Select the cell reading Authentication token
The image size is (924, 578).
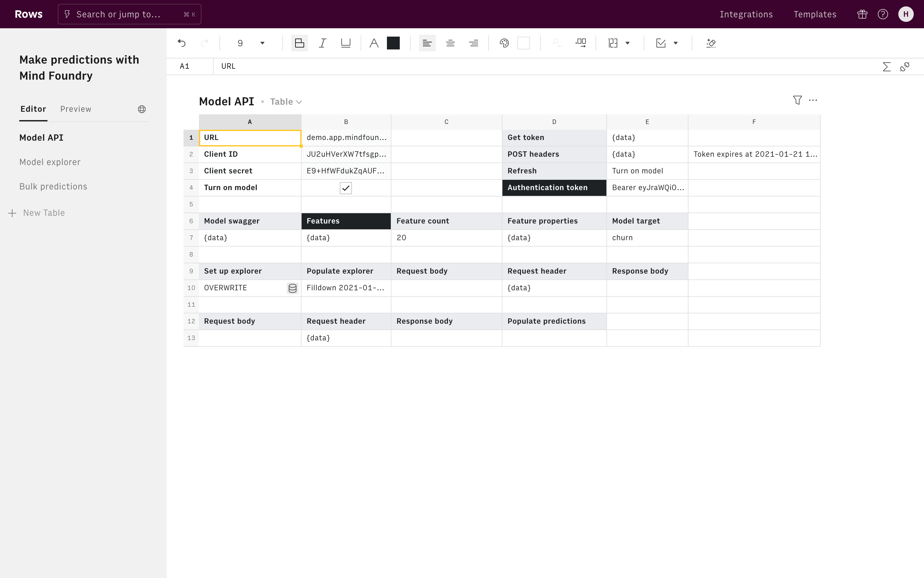tap(554, 188)
